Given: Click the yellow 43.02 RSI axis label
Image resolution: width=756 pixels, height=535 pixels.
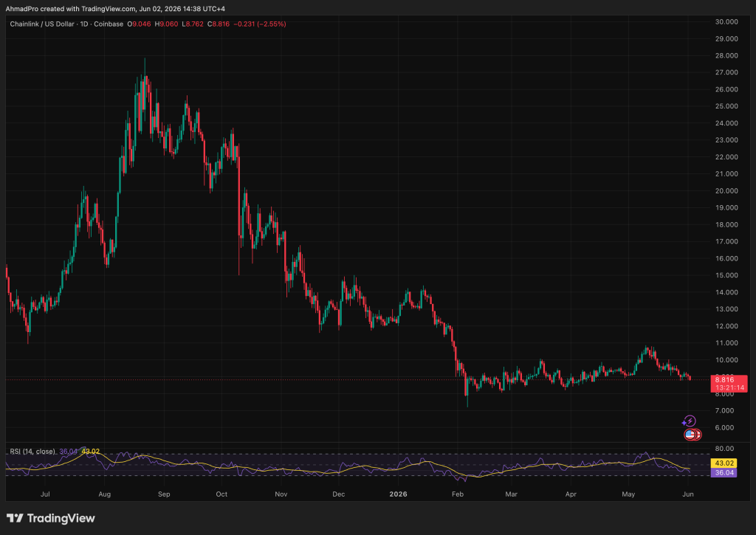Looking at the screenshot, I should click(x=724, y=463).
